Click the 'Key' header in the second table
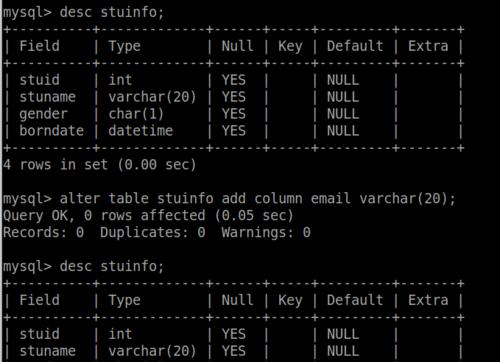Viewport: 500px width, 362px height. [x=290, y=300]
